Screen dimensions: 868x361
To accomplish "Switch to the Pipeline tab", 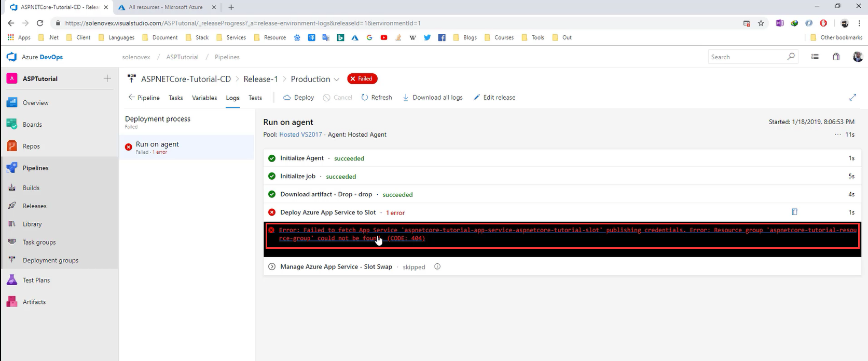I will (144, 98).
